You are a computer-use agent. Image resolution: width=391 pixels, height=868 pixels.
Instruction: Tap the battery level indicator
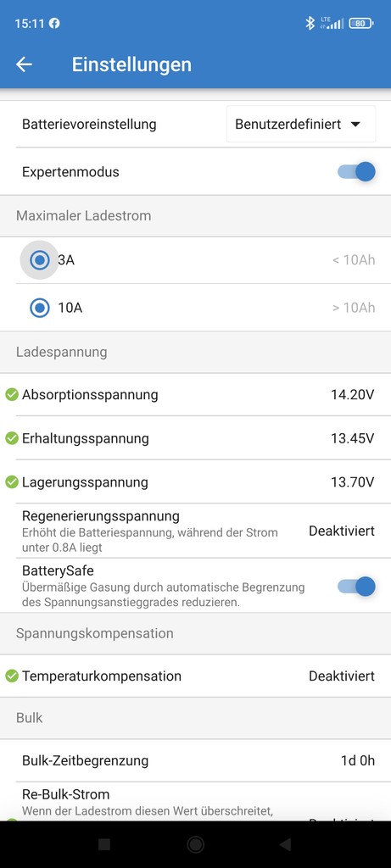pyautogui.click(x=361, y=23)
